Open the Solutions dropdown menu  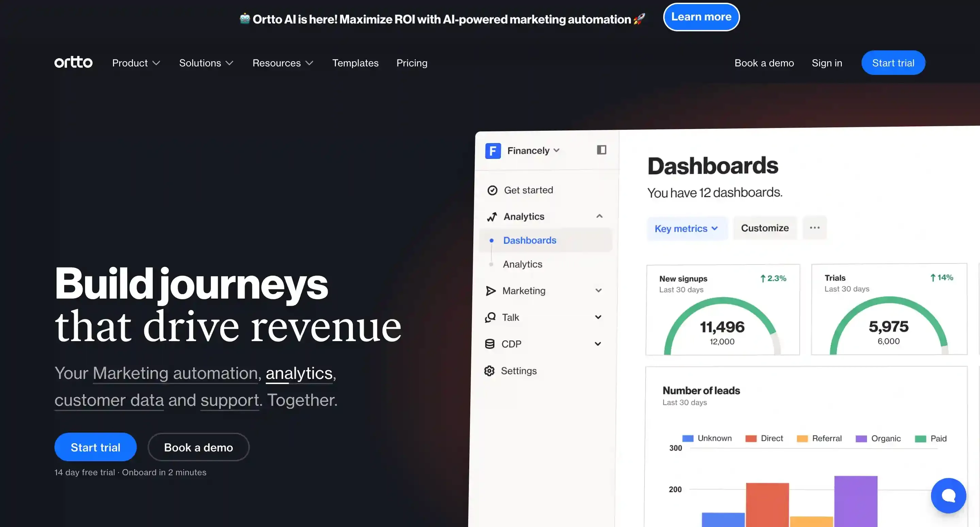pyautogui.click(x=206, y=63)
